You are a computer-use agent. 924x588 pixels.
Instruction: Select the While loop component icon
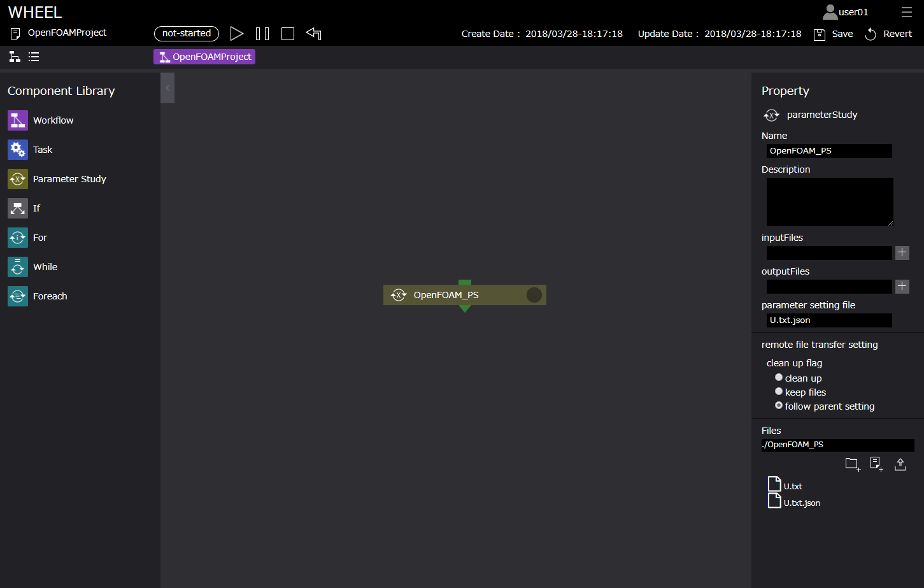point(18,267)
